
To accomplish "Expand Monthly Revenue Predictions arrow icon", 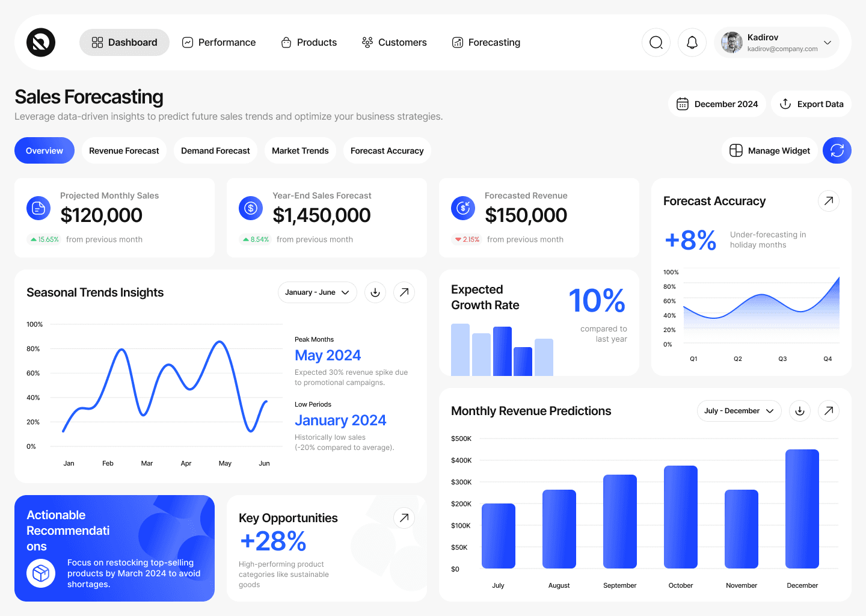I will point(829,411).
